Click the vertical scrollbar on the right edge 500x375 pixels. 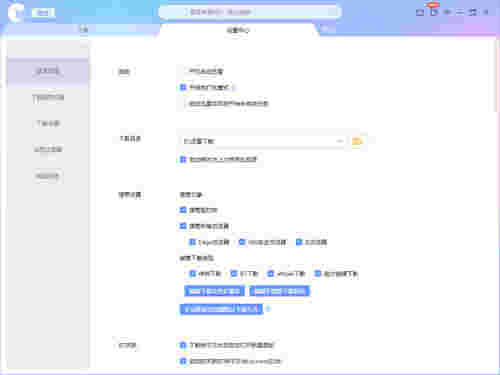[496, 77]
